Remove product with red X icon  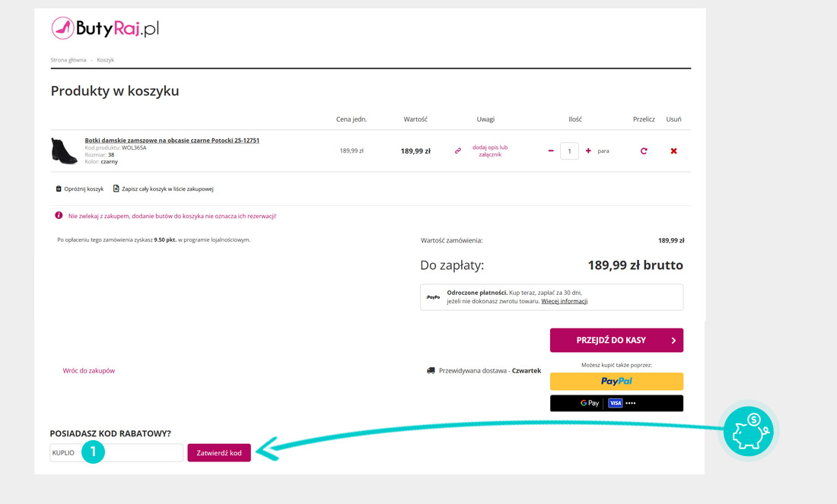[x=673, y=151]
